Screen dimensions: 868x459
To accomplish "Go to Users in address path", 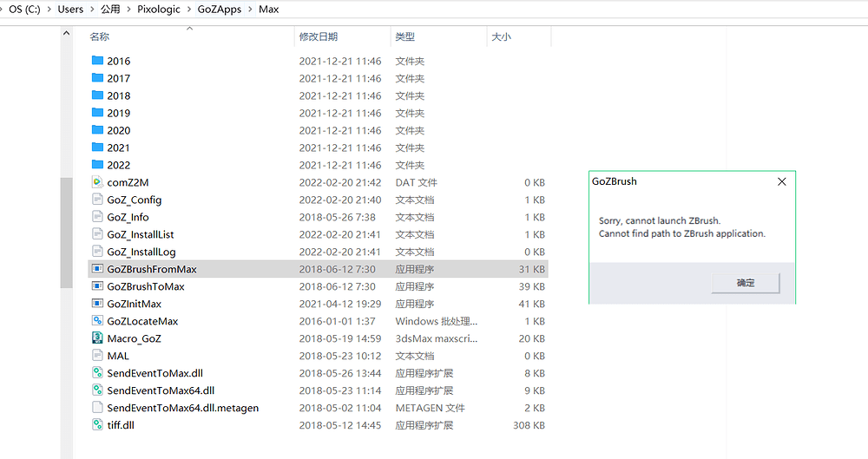I will click(x=70, y=10).
